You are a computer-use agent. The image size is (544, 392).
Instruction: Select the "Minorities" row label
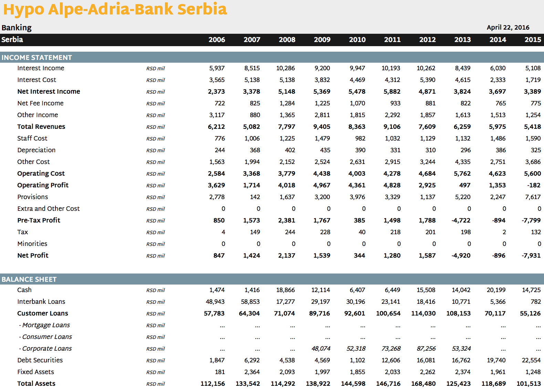(32, 244)
